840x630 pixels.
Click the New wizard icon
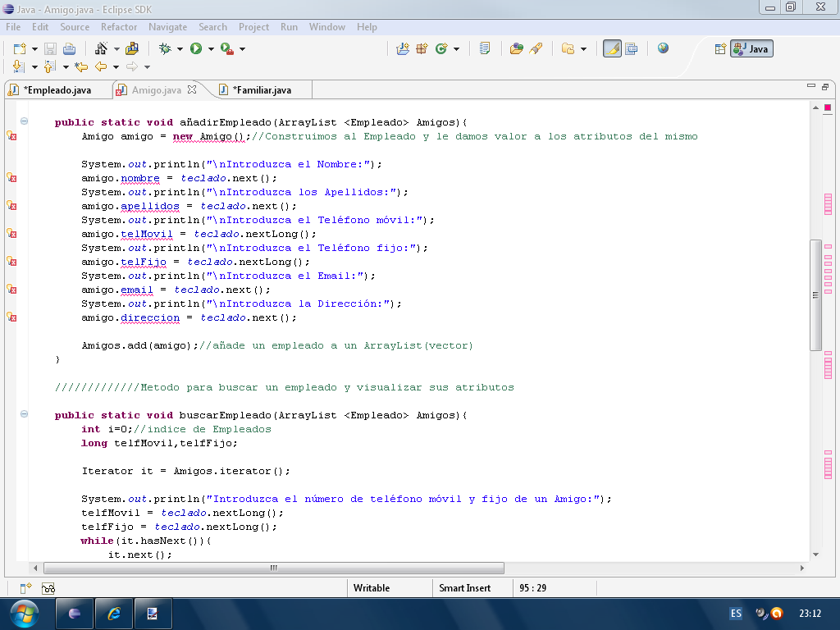tap(20, 48)
